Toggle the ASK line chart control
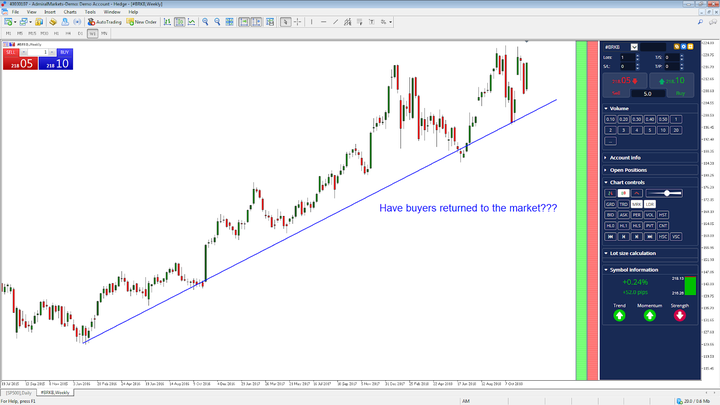Image resolution: width=720 pixels, height=405 pixels. (x=623, y=215)
